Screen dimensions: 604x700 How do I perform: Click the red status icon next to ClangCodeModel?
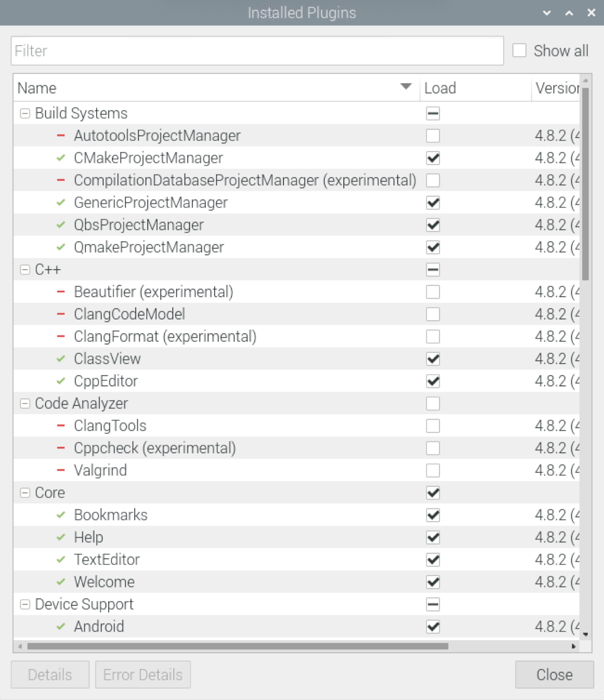pyautogui.click(x=61, y=314)
